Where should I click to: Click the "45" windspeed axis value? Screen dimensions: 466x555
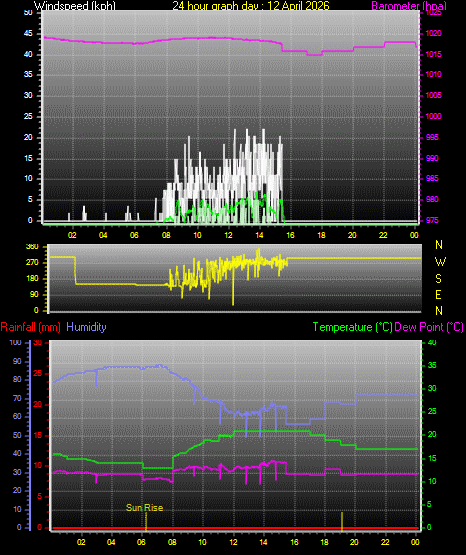click(x=28, y=34)
